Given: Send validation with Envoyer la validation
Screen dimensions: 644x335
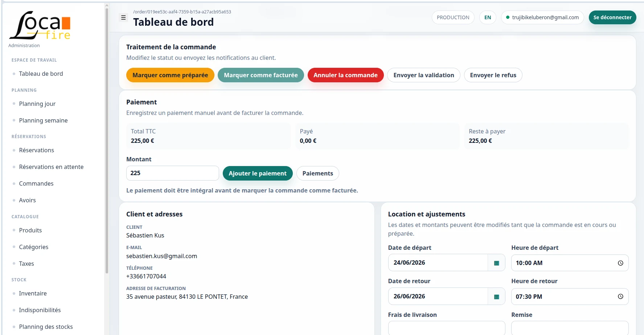Looking at the screenshot, I should [x=424, y=75].
